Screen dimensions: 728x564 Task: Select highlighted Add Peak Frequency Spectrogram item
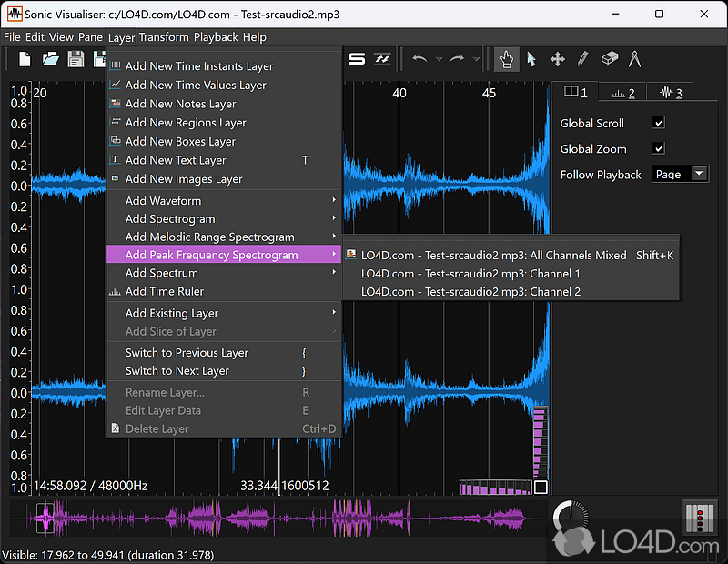224,255
